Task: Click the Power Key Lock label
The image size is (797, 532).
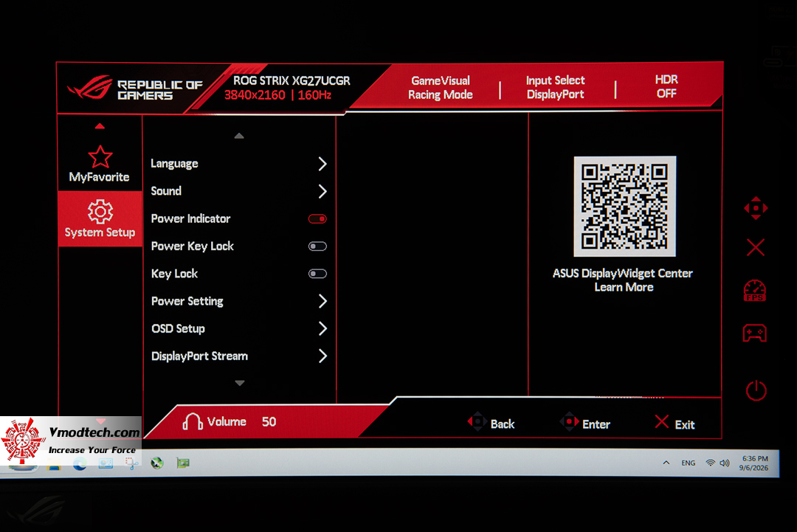Action: pyautogui.click(x=192, y=246)
